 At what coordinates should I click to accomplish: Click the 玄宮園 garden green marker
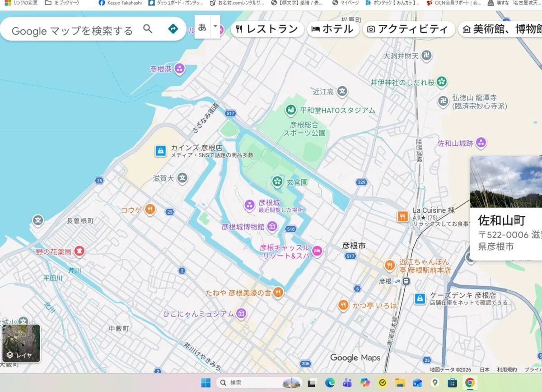click(277, 182)
